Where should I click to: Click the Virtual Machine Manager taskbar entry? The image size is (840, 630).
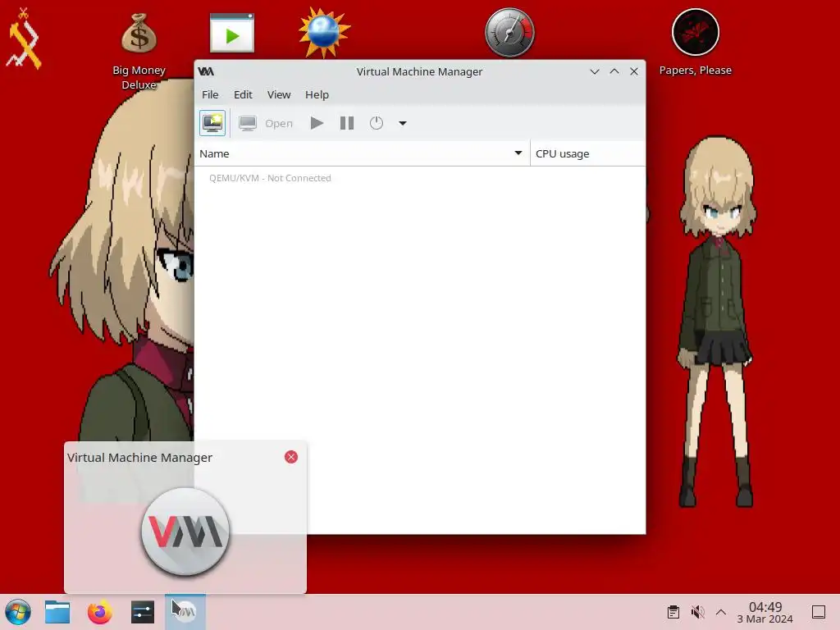[185, 612]
